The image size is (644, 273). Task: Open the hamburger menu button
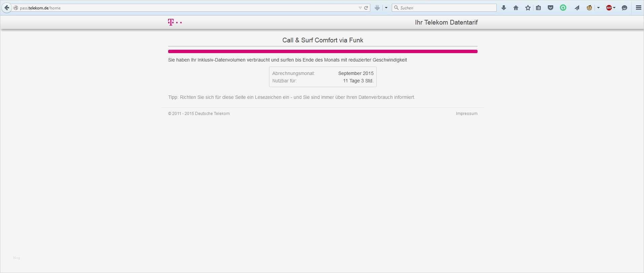click(x=638, y=8)
